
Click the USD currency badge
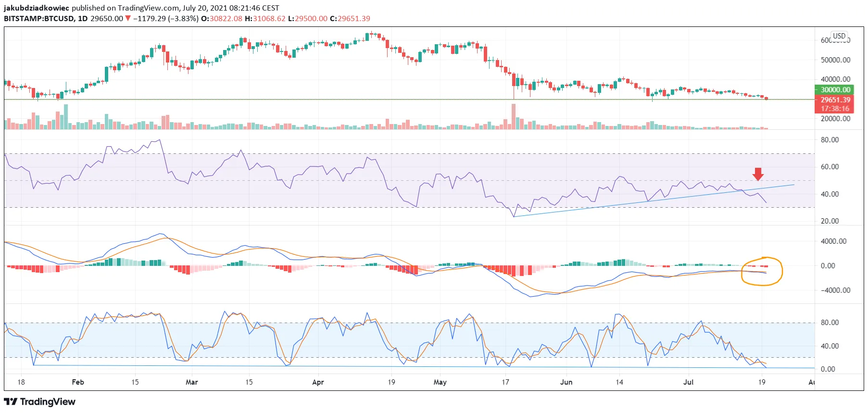point(839,36)
